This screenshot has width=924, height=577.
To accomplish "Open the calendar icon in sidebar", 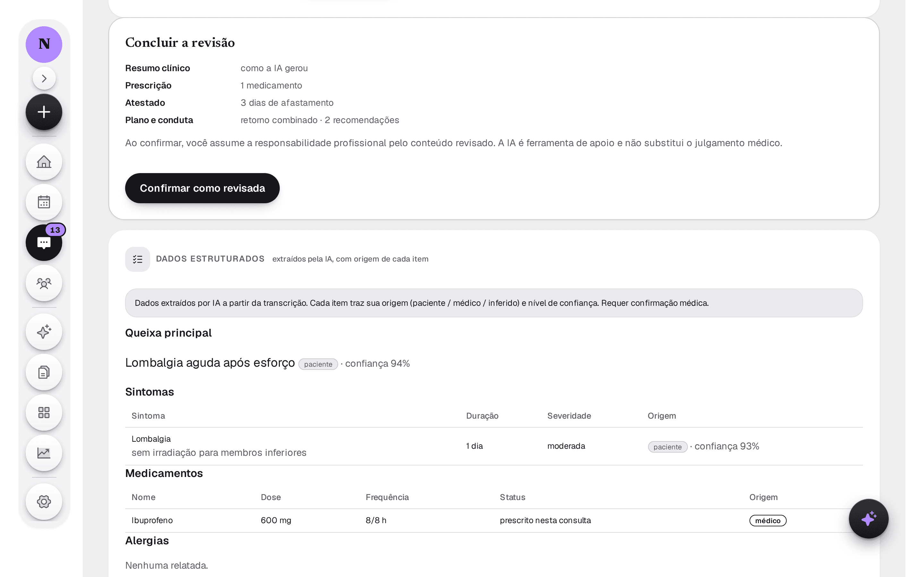I will click(44, 202).
